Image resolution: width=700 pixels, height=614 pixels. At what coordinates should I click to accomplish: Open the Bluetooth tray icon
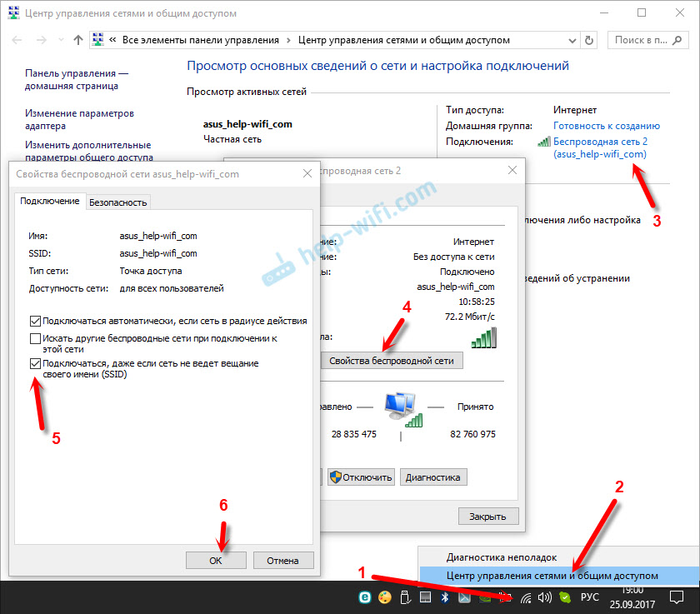[x=445, y=597]
